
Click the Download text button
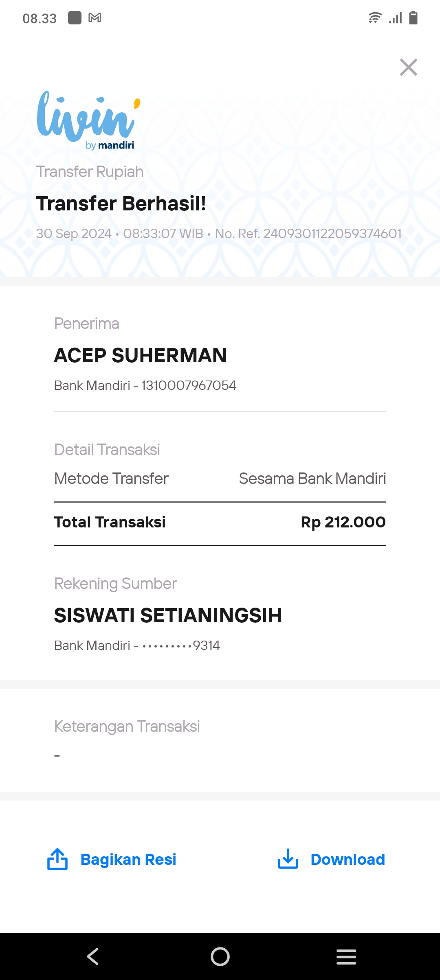click(x=348, y=859)
